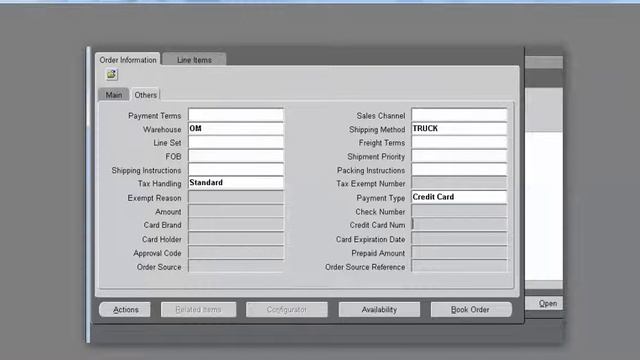Click the Payment Terms field
Screen dimensions: 640x360
(236, 115)
